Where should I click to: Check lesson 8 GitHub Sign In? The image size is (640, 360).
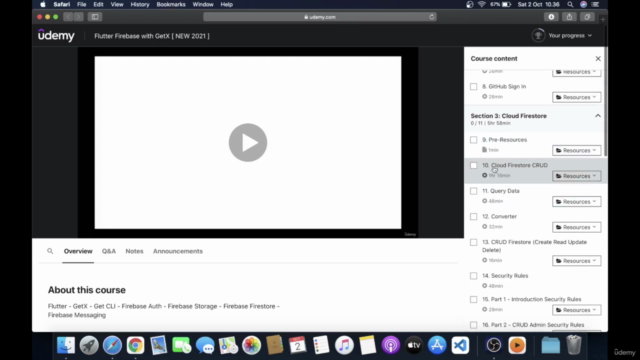[473, 87]
